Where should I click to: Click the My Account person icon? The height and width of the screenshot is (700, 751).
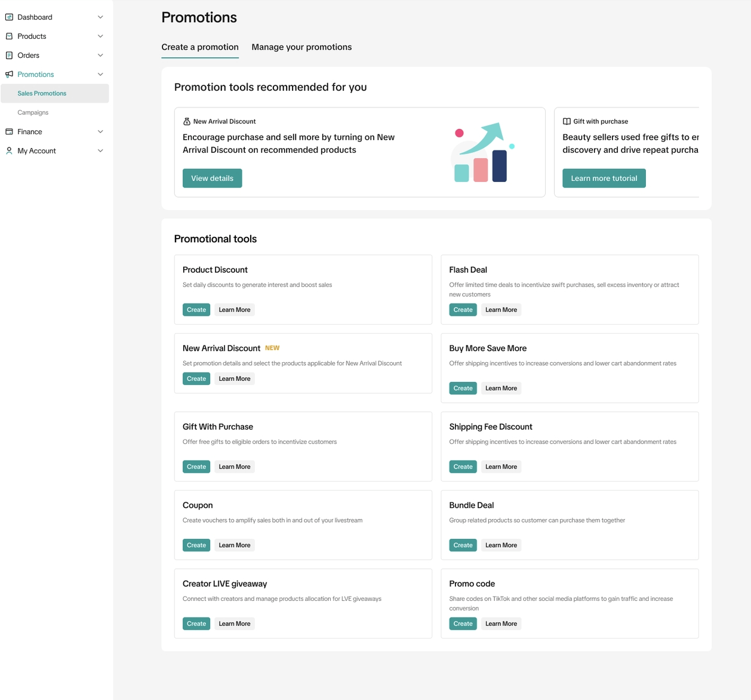tap(9, 151)
